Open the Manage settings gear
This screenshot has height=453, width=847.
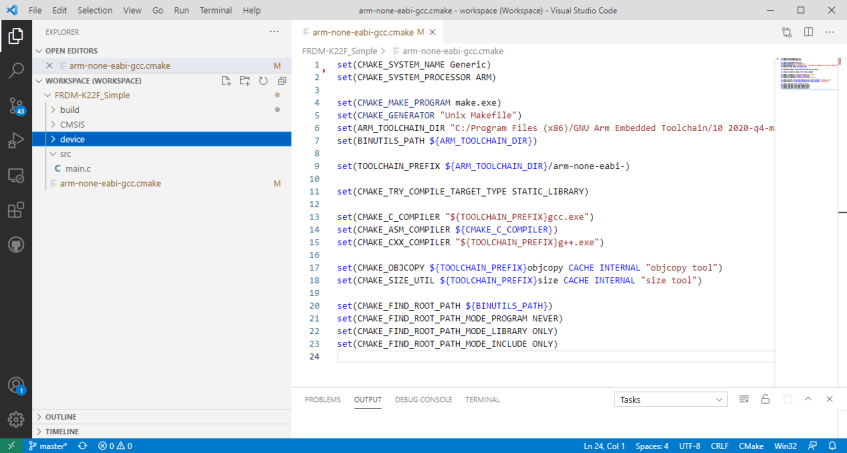pyautogui.click(x=16, y=419)
